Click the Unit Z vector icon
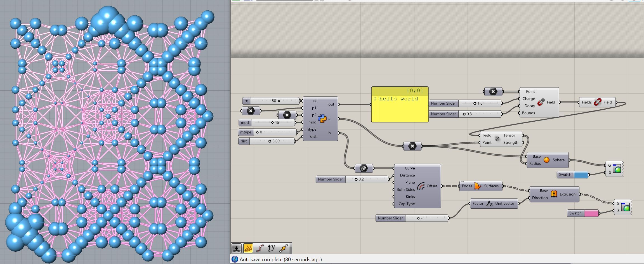The width and height of the screenshot is (644, 264). coord(489,204)
